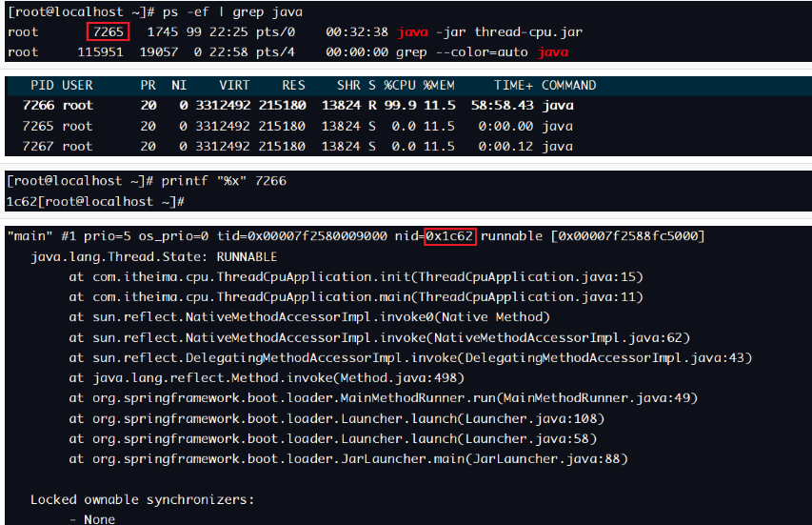This screenshot has height=525, width=812.
Task: Select PID 7265 in ps output
Action: (x=109, y=32)
